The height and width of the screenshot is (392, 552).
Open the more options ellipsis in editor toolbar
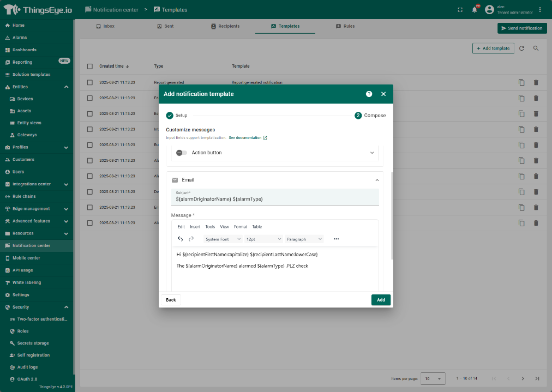pyautogui.click(x=336, y=239)
